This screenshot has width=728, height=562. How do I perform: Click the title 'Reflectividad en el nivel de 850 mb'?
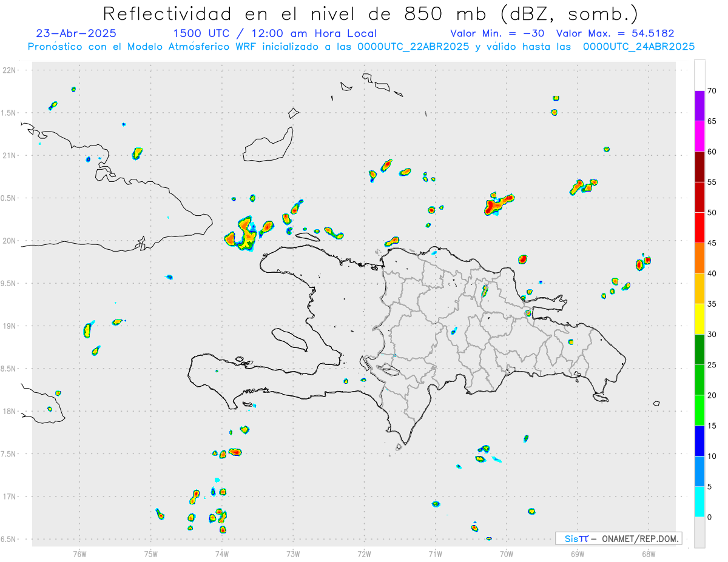297,13
